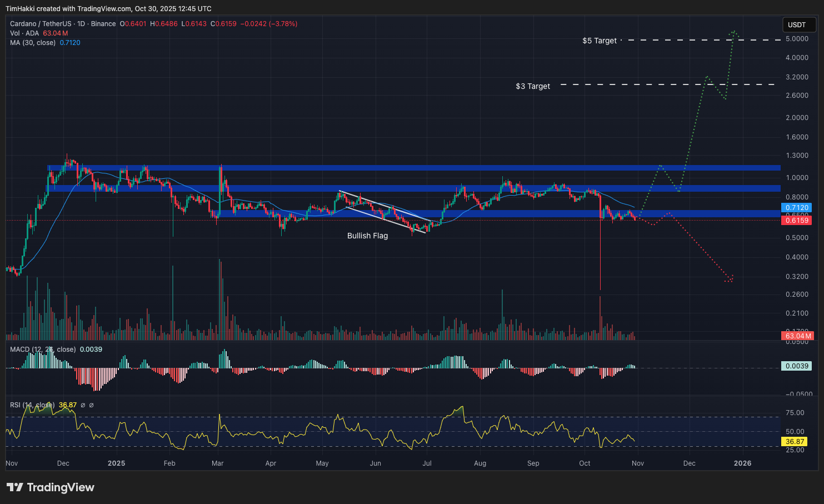The width and height of the screenshot is (824, 504).
Task: Click the 2026 marker on the time axis
Action: [x=742, y=463]
